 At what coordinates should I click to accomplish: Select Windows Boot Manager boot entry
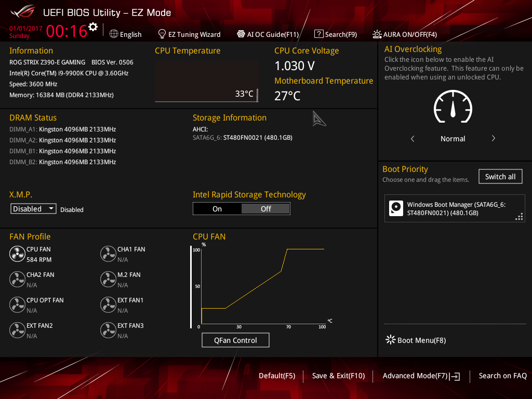click(455, 208)
